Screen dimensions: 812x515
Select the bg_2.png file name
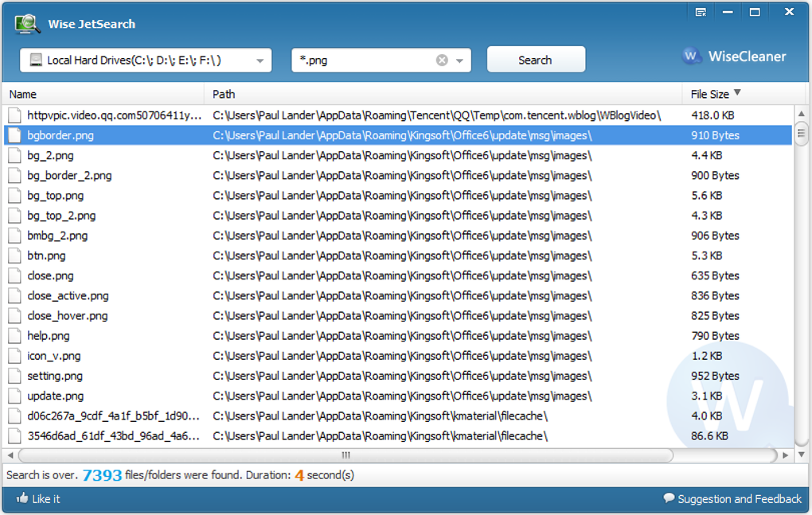click(x=50, y=156)
